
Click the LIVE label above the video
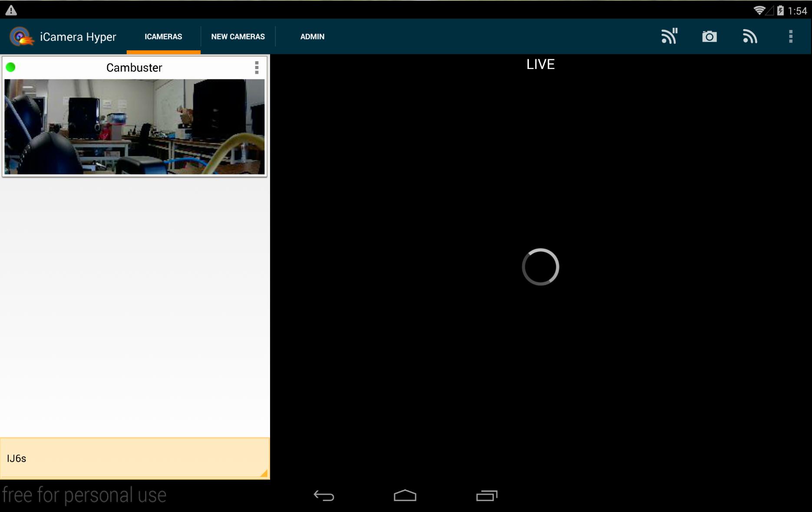tap(540, 64)
